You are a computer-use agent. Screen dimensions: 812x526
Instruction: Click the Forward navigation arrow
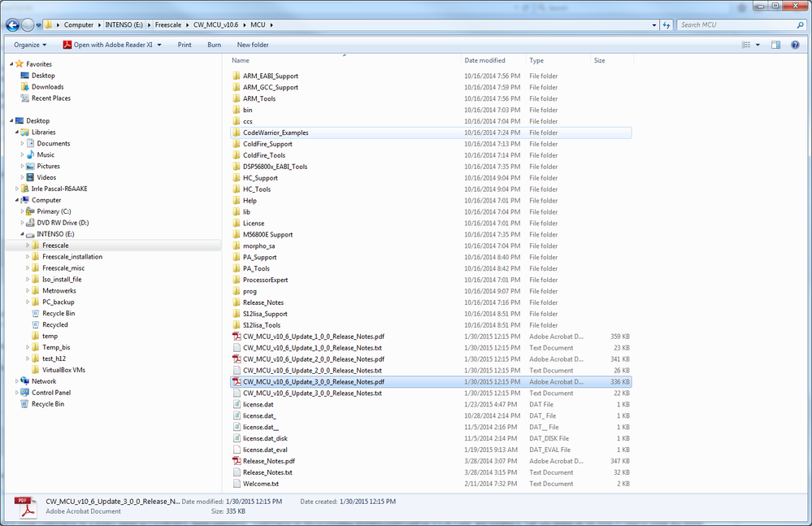coord(28,24)
